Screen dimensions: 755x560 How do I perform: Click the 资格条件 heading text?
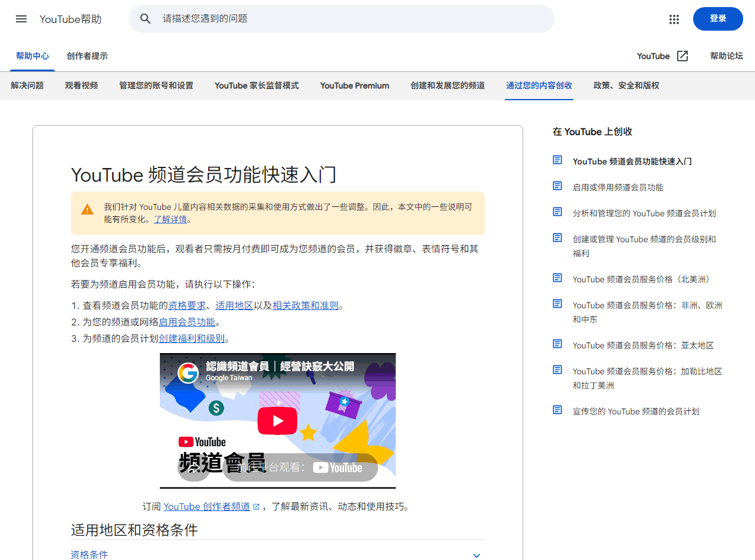[89, 555]
